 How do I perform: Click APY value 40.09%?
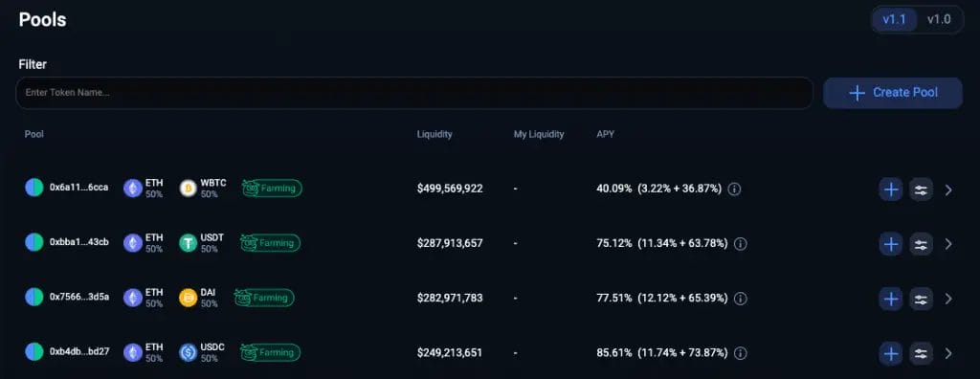pos(614,189)
